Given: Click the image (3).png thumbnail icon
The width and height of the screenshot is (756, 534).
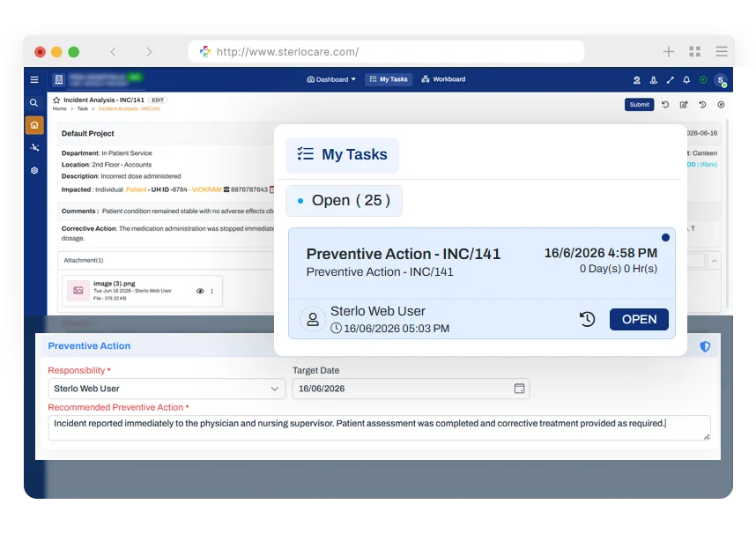Looking at the screenshot, I should (78, 291).
